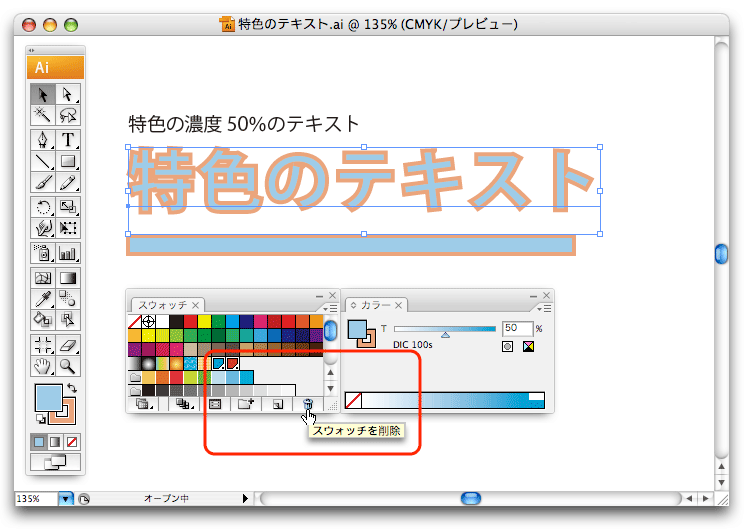Choose the Eyedropper tool
Image resolution: width=746 pixels, height=529 pixels.
43,298
